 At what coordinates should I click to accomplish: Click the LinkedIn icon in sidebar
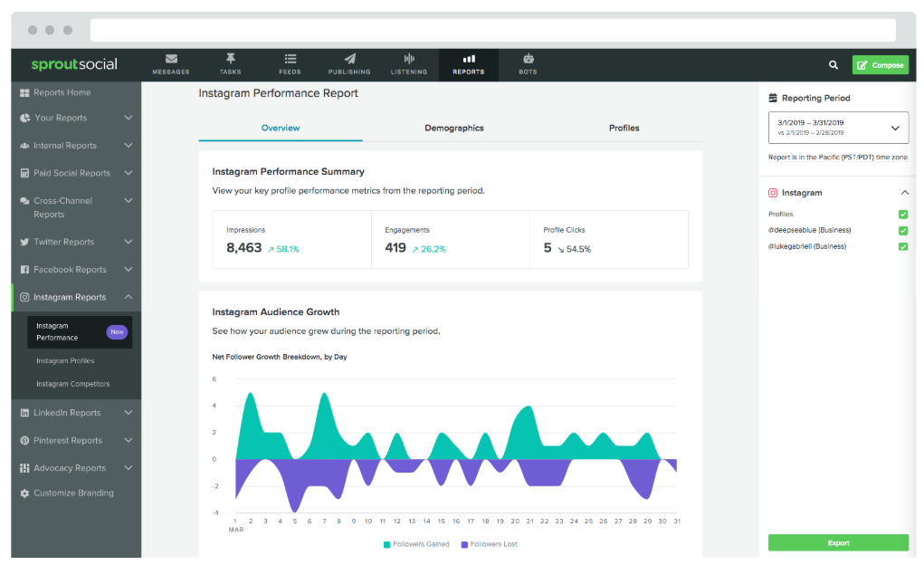coord(24,413)
